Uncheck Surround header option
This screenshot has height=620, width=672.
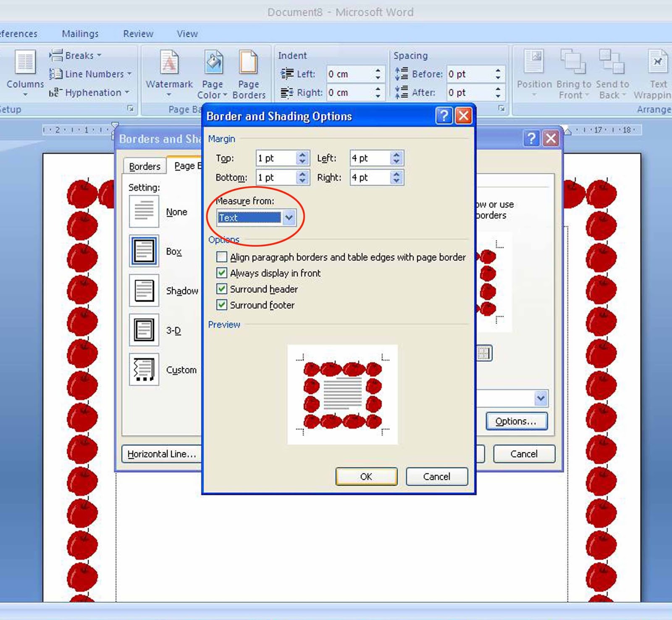221,289
